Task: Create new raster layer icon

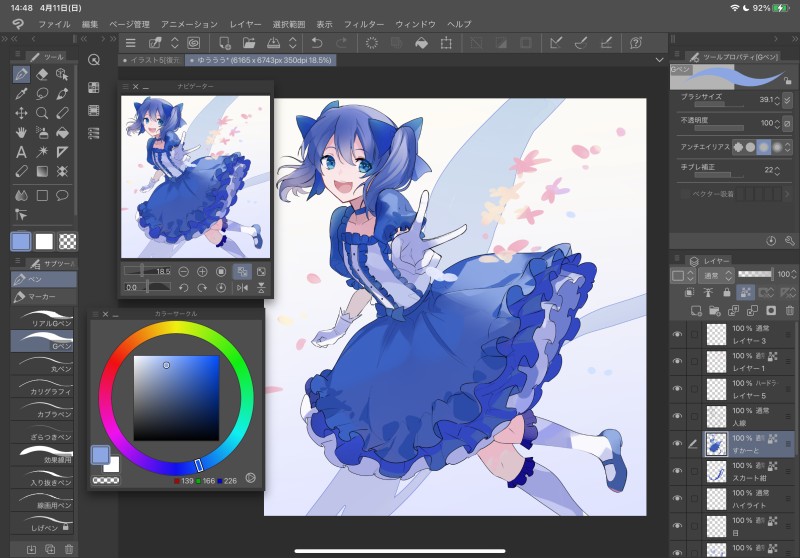Action: tap(696, 311)
